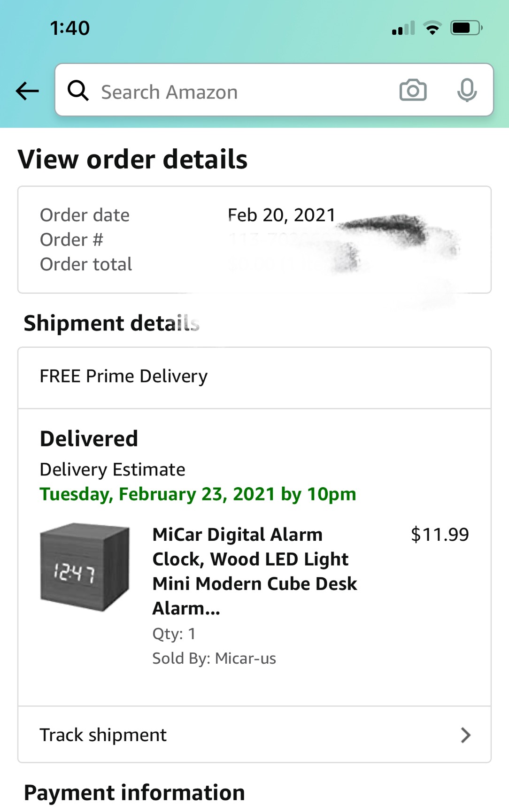The image size is (509, 812).
Task: Tap the green delivery estimate date
Action: [198, 494]
